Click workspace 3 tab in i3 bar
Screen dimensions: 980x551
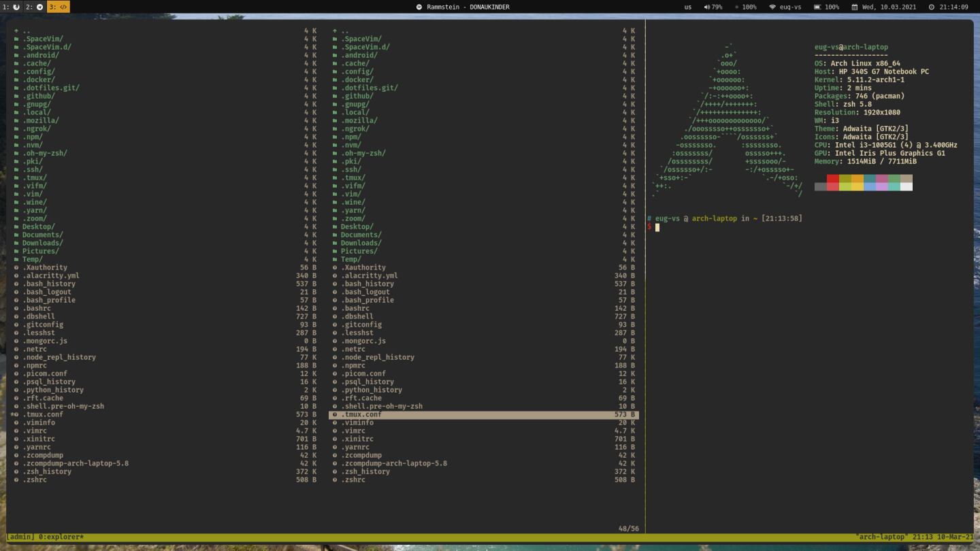tap(58, 7)
